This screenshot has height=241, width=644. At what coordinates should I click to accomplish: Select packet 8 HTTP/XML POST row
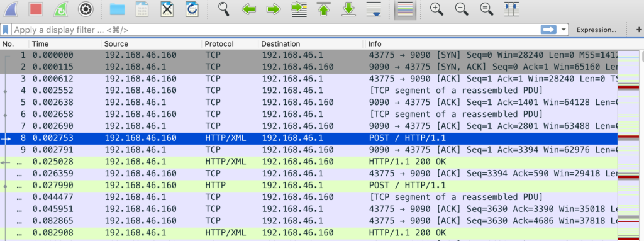pyautogui.click(x=308, y=138)
